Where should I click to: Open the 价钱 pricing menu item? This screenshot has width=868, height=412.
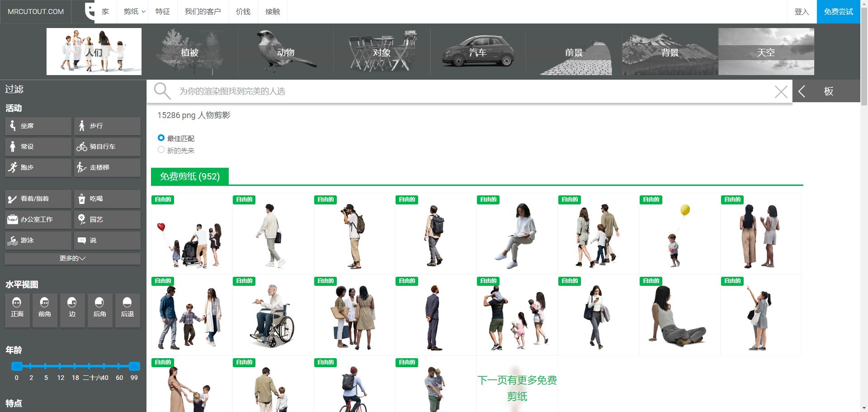(243, 12)
